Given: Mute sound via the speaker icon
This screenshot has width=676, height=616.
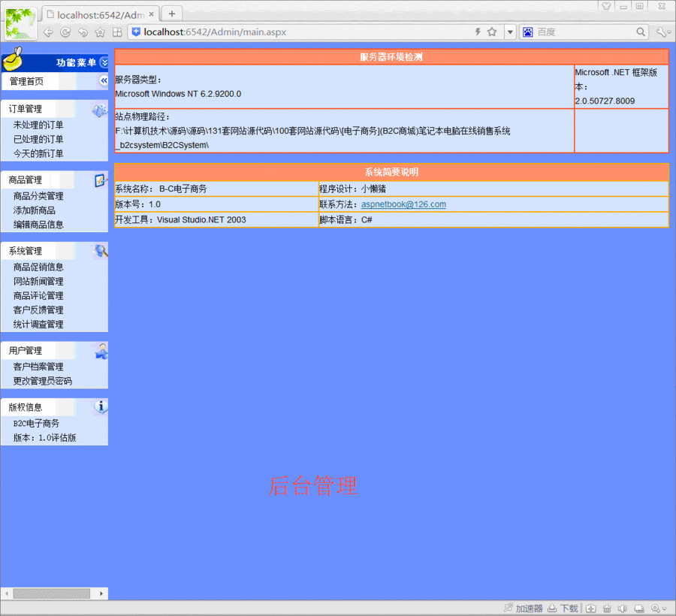Looking at the screenshot, I should pos(623,608).
